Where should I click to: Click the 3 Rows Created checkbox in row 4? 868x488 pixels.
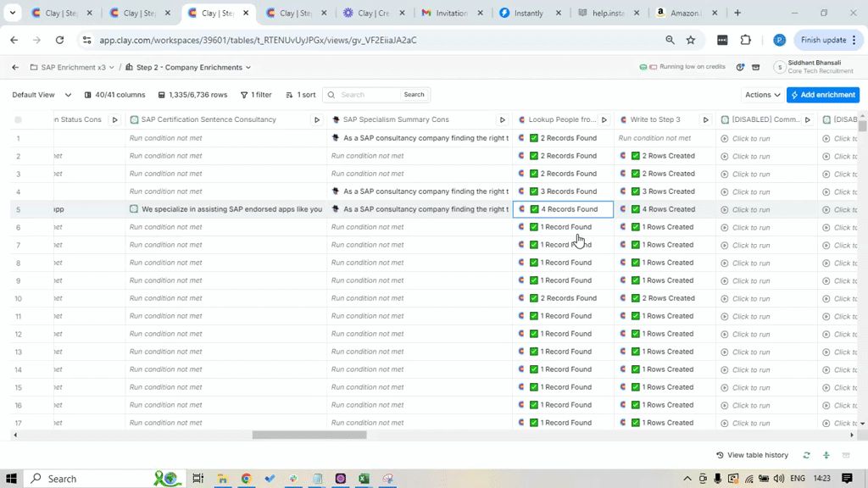point(636,191)
